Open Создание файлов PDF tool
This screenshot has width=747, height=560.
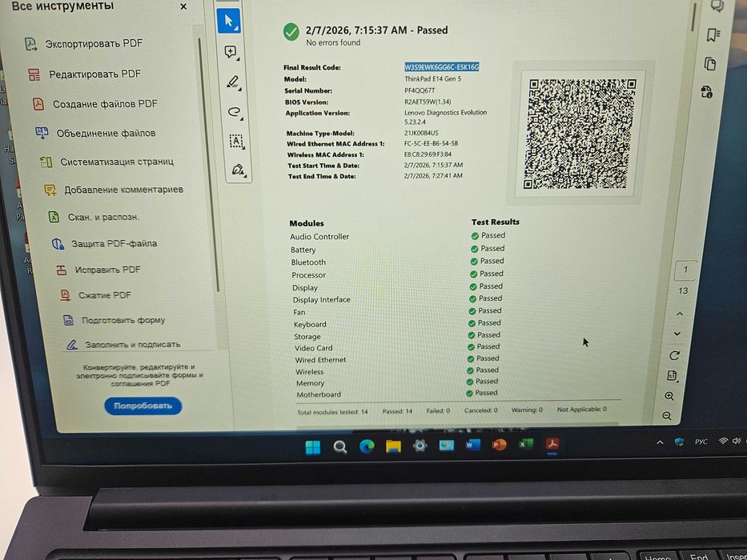(94, 104)
